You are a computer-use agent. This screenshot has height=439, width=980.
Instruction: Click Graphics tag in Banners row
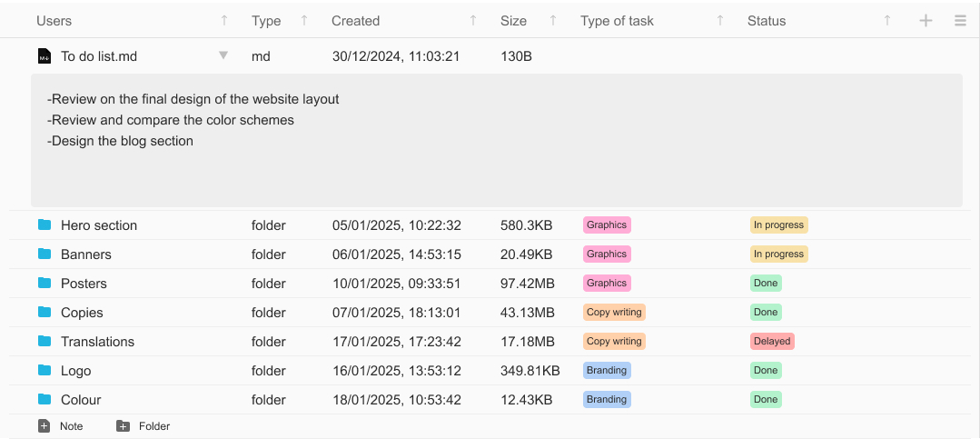pyautogui.click(x=607, y=254)
